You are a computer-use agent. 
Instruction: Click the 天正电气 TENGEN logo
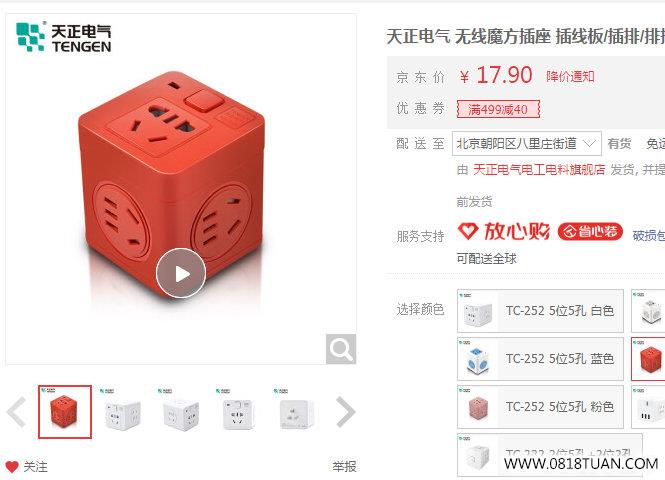[x=64, y=36]
